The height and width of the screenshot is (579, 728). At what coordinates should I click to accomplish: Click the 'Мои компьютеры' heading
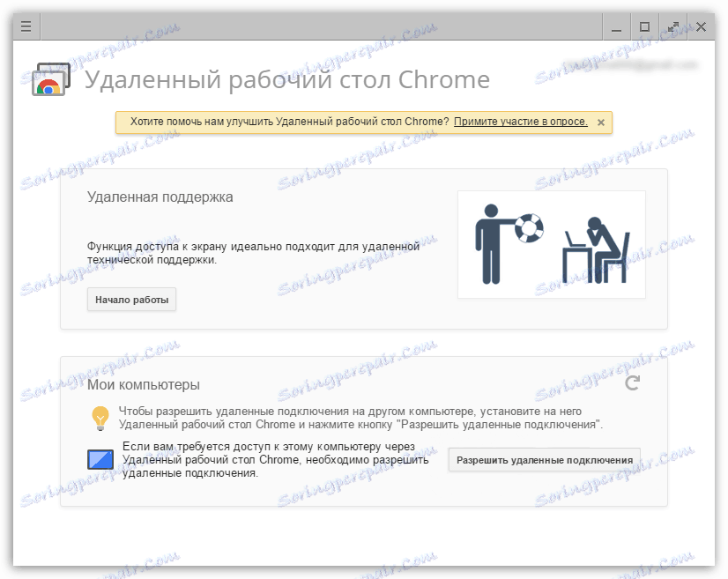tap(144, 385)
